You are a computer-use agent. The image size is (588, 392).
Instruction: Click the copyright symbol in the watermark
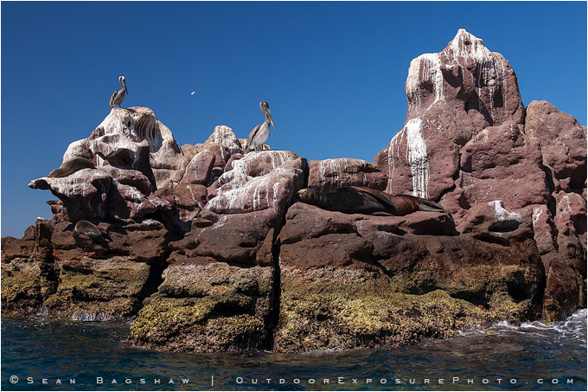(x=14, y=380)
